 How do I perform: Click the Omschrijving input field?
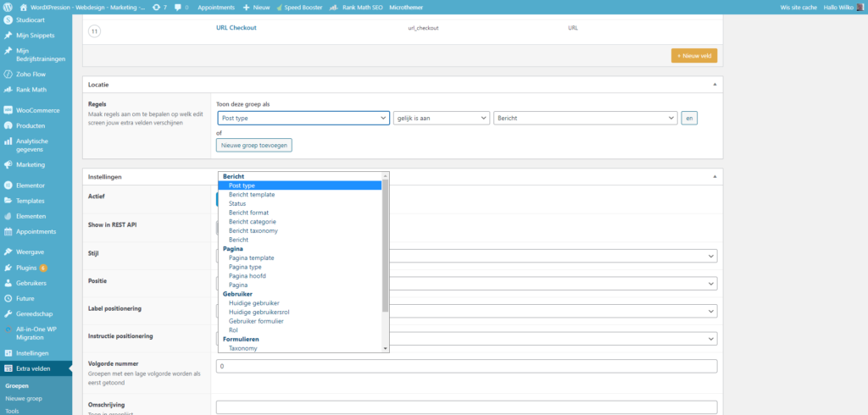467,407
